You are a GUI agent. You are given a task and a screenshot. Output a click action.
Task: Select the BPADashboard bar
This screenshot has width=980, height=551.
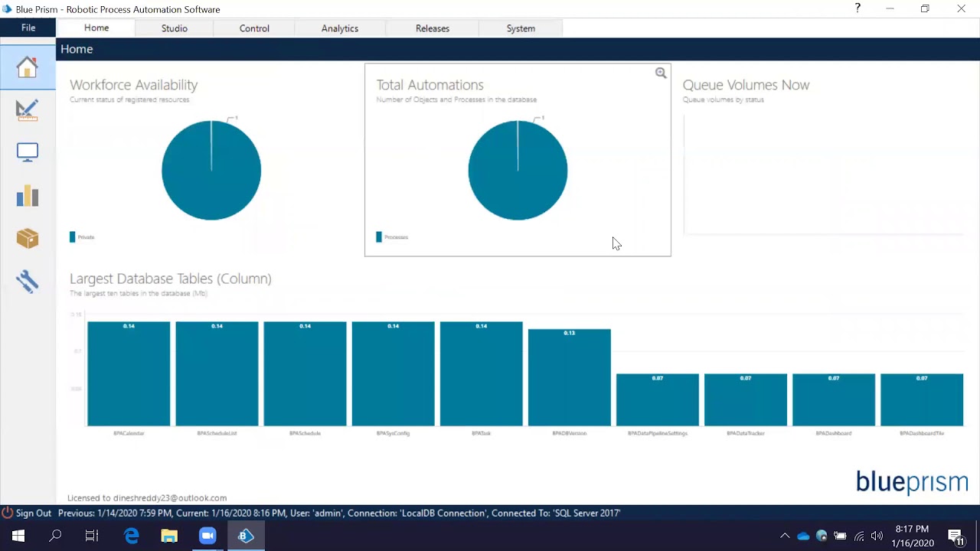(x=834, y=399)
